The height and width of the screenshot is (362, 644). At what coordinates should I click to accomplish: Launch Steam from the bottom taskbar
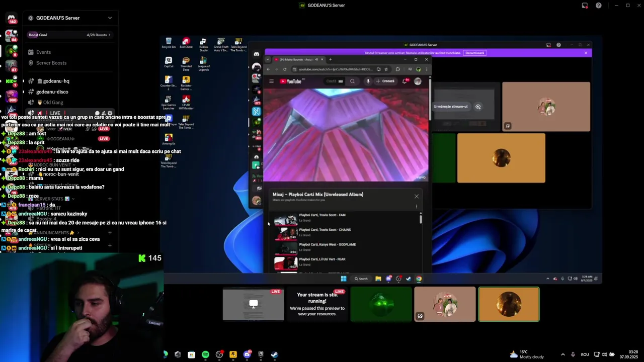coord(274,355)
